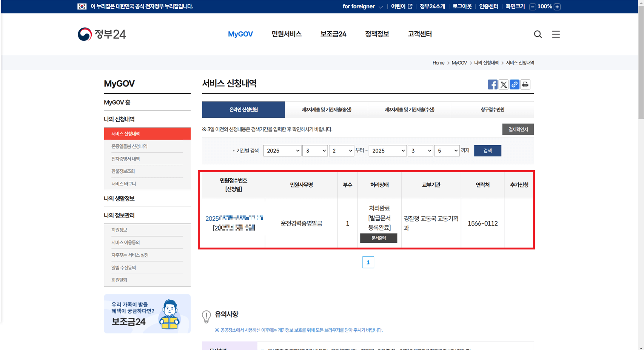Image resolution: width=644 pixels, height=350 pixels.
Task: Run the 검색 search button
Action: 487,150
